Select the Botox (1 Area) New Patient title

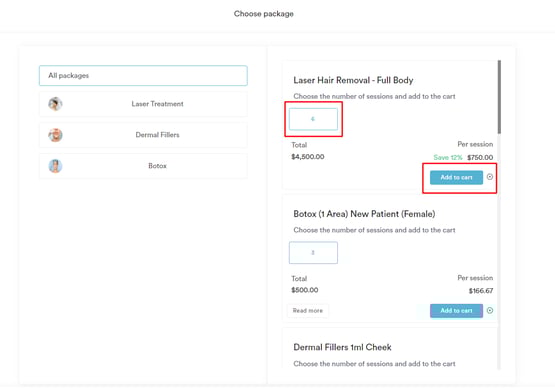[x=364, y=214]
